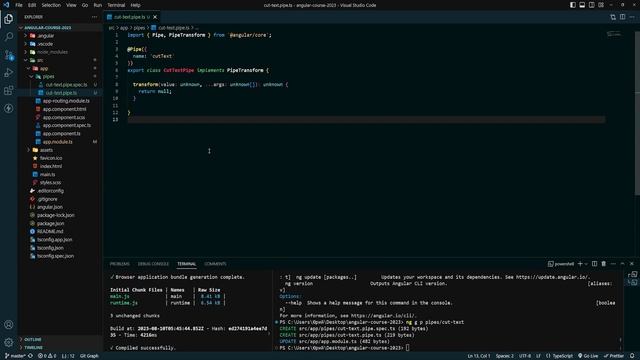Kill terminal with trash icon
The height and width of the screenshot is (360, 640).
coord(604,264)
